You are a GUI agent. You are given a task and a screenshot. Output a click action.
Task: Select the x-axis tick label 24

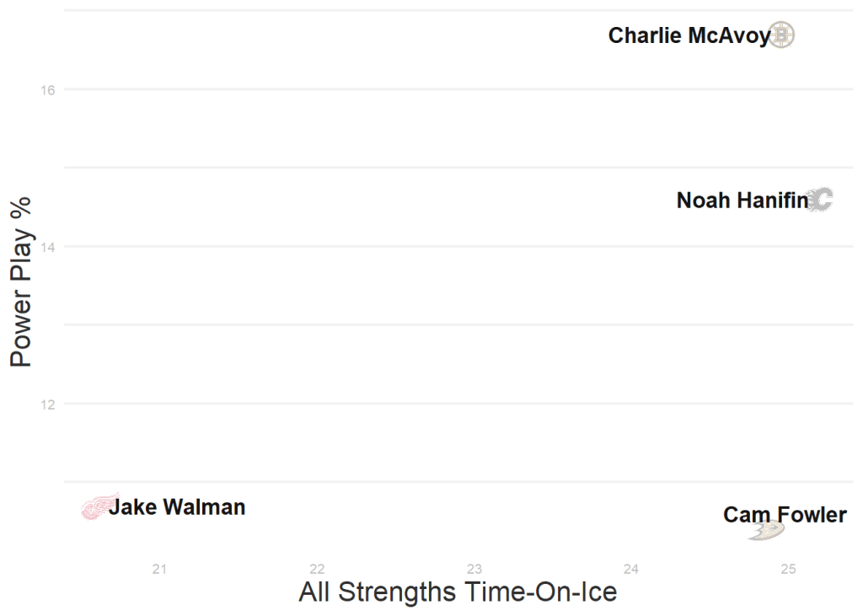[x=631, y=570]
